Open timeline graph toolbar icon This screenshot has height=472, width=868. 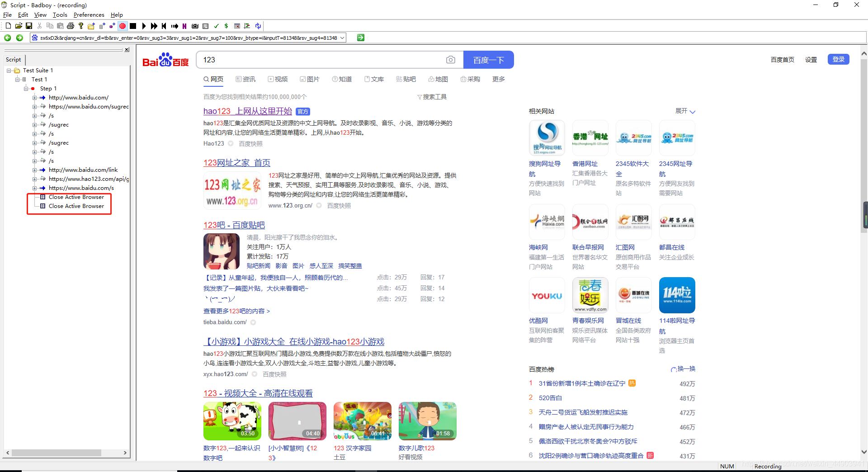[247, 26]
